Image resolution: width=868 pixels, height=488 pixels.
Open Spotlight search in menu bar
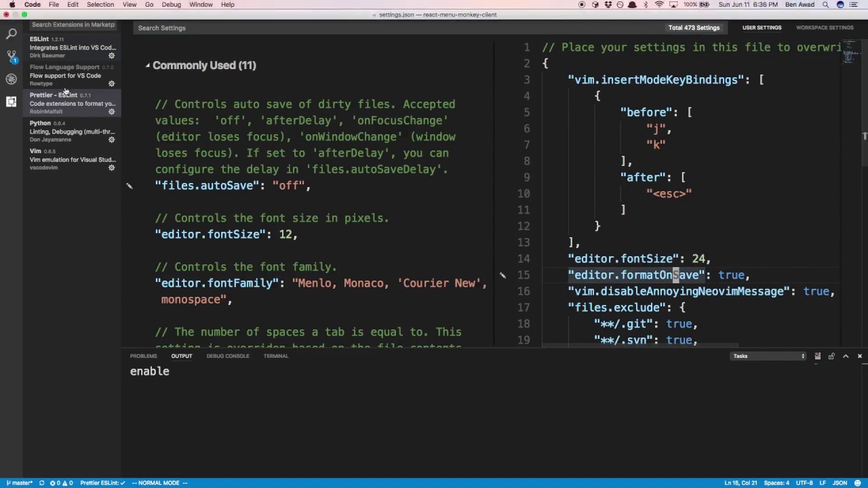825,5
